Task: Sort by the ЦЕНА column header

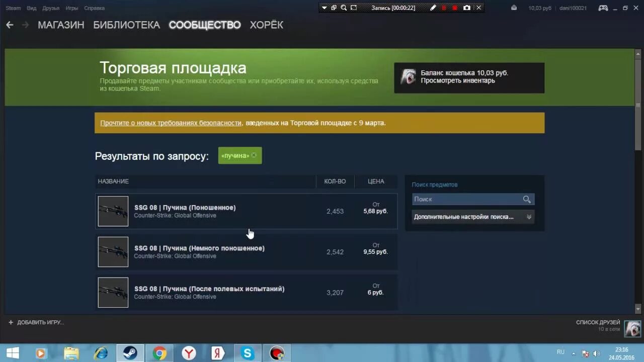Action: (376, 181)
